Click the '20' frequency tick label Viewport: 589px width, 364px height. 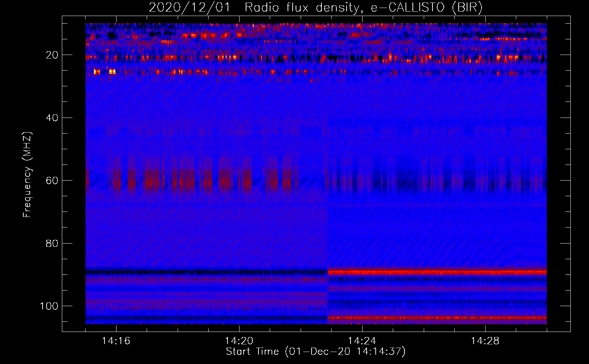pos(52,55)
